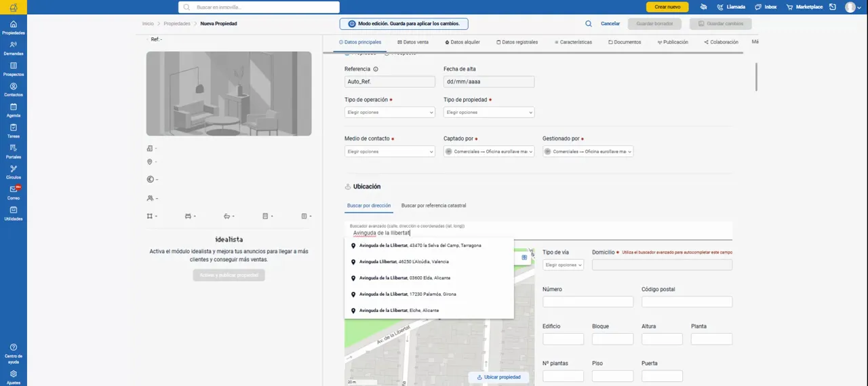Viewport: 868px width, 386px height.
Task: Choose suggestion 43470 la Selva del Camp, Tarragona
Action: coord(429,246)
